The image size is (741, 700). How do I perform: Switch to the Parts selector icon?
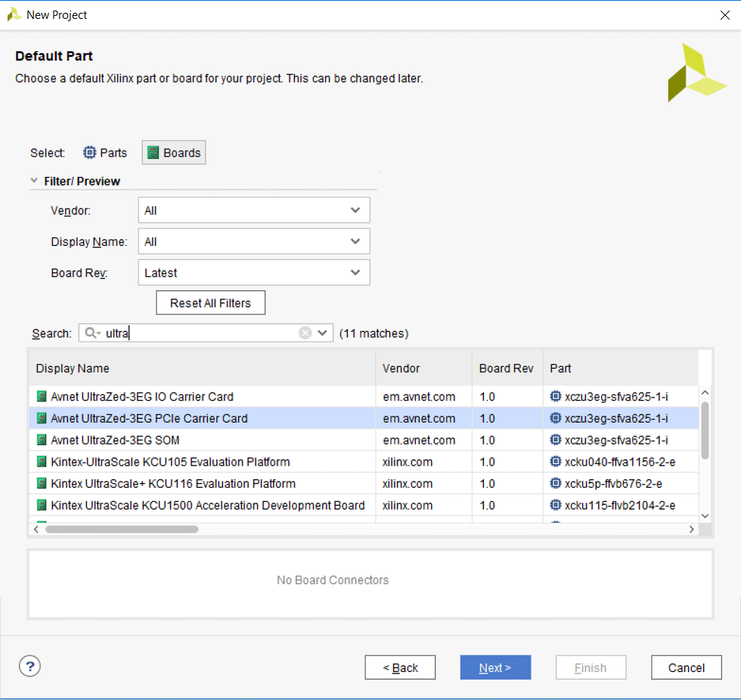[x=89, y=152]
